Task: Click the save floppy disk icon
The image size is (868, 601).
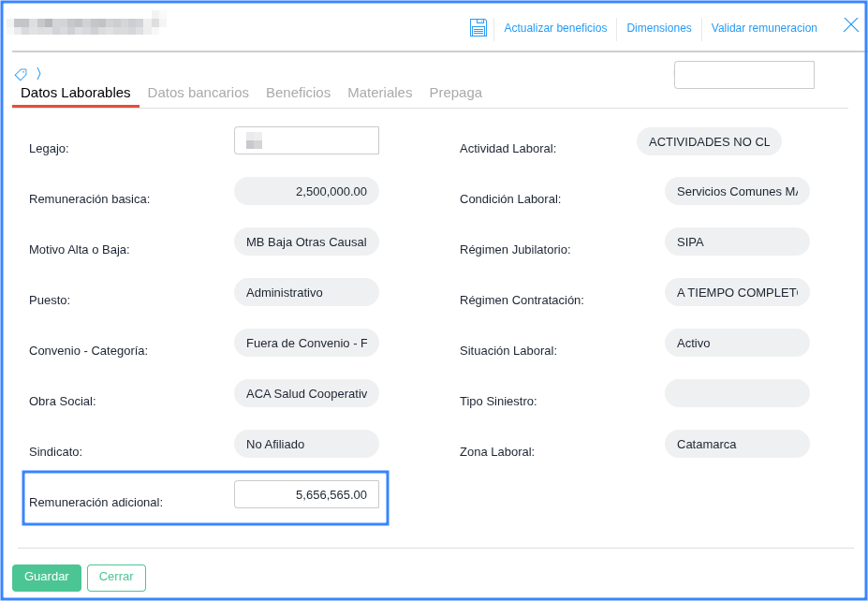Action: [x=478, y=28]
